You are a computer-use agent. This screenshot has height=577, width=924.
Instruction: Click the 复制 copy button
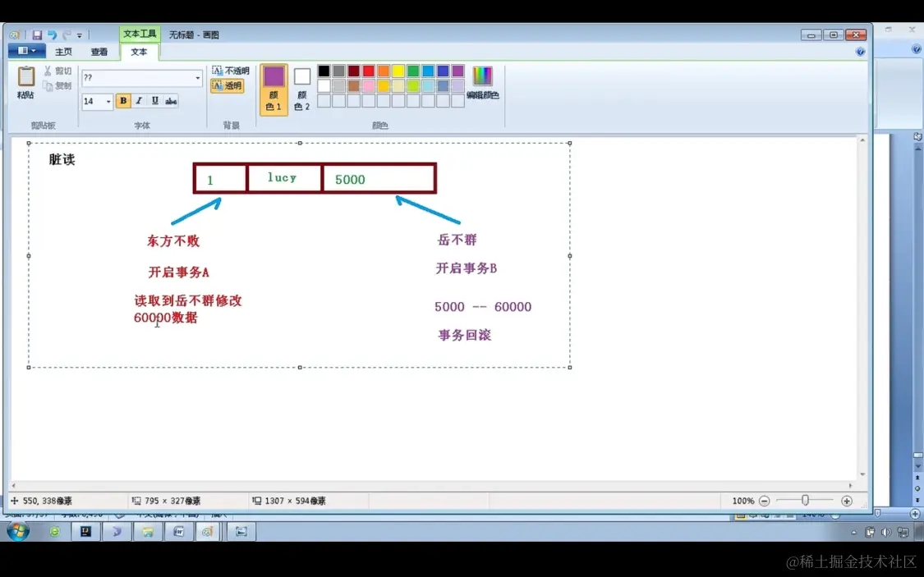[57, 86]
